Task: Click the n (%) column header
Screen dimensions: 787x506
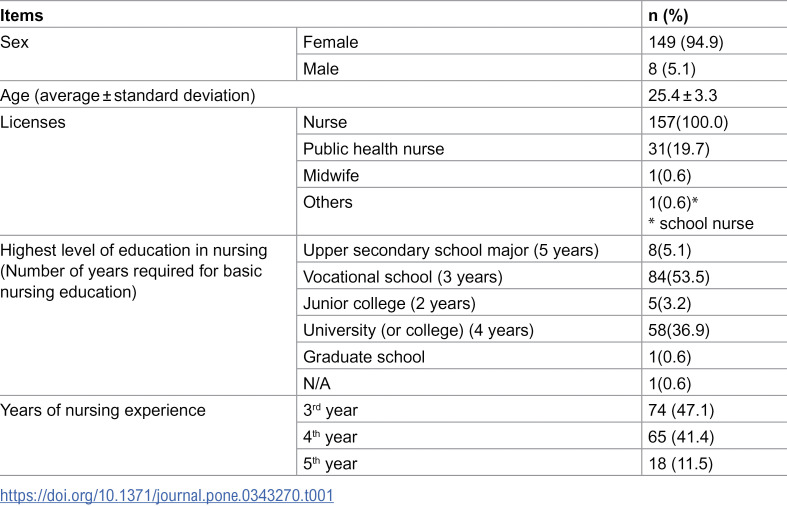Action: point(668,16)
